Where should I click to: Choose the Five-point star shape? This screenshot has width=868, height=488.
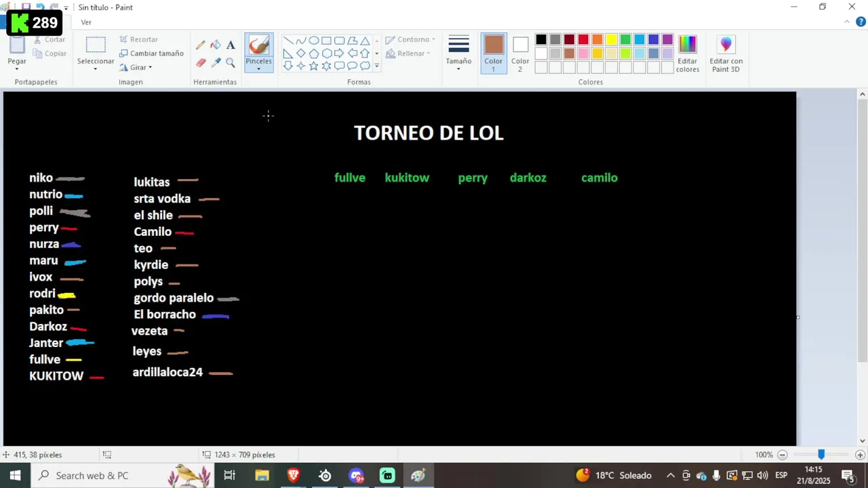pos(314,66)
